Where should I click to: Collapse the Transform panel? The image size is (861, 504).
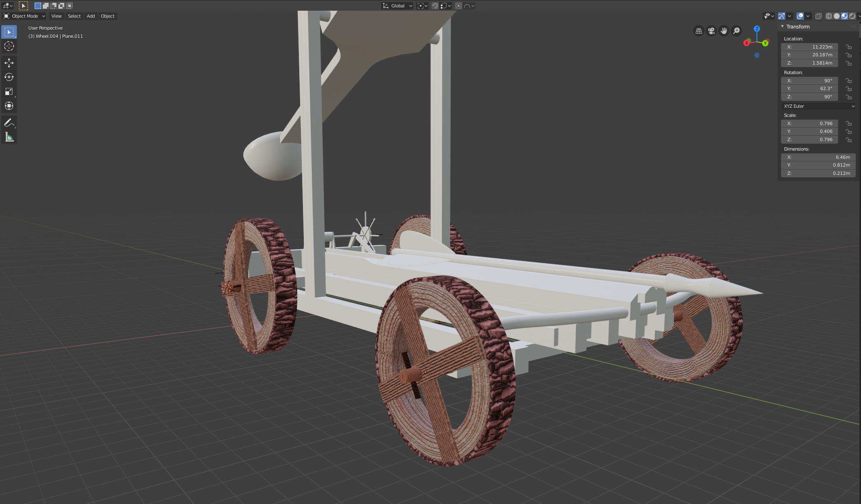click(782, 27)
